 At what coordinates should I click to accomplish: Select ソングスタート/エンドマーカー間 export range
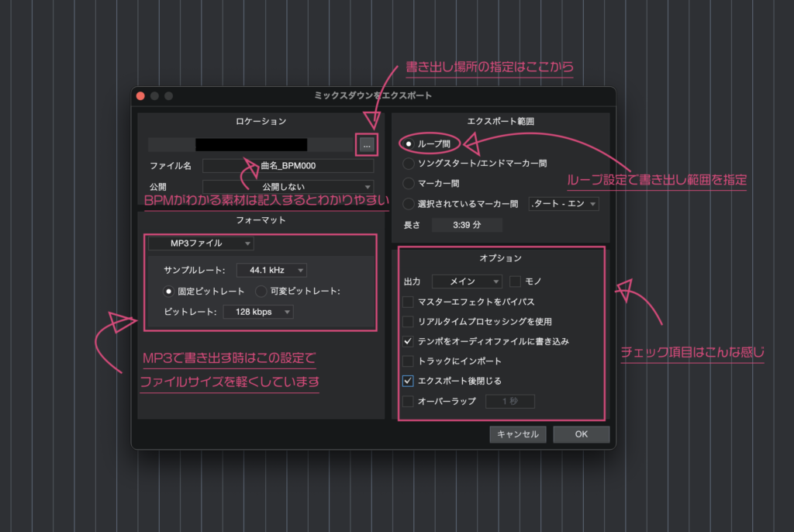point(409,164)
